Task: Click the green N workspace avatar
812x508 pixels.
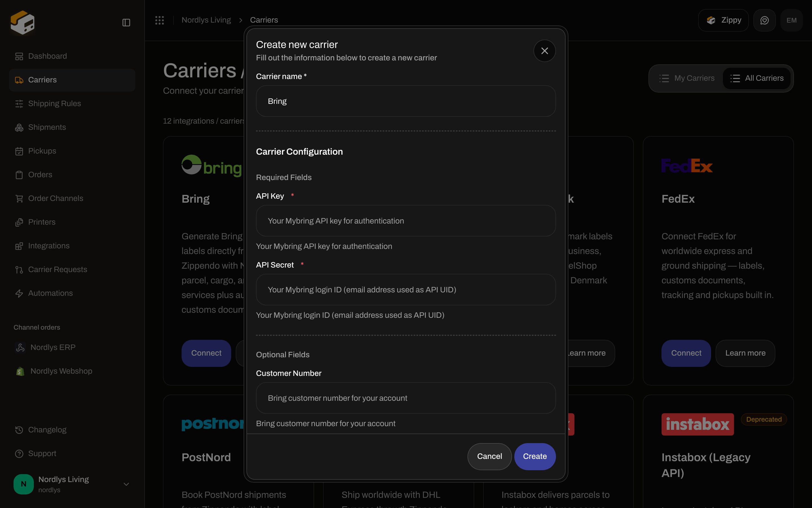Action: pos(23,484)
